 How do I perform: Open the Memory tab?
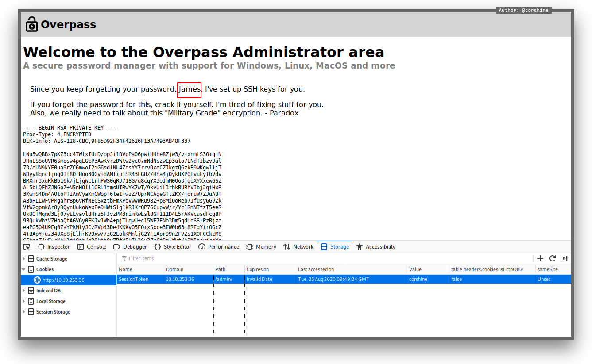[261, 247]
